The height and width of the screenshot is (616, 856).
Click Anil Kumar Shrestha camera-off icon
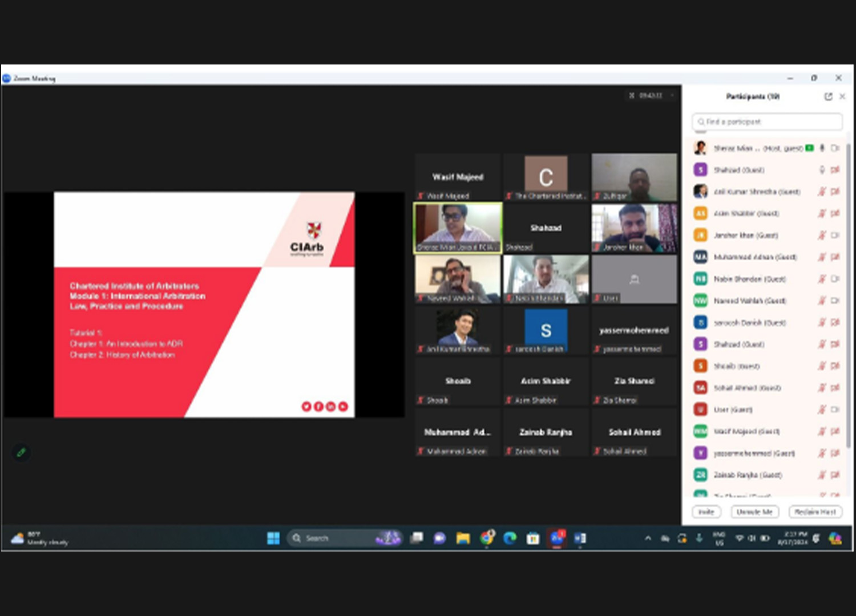click(x=835, y=192)
